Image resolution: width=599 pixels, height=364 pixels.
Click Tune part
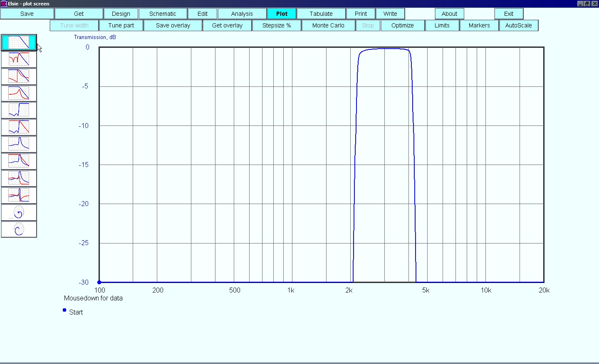(x=121, y=25)
